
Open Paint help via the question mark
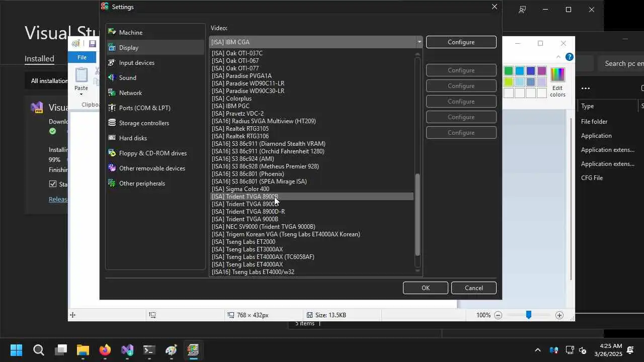point(569,57)
